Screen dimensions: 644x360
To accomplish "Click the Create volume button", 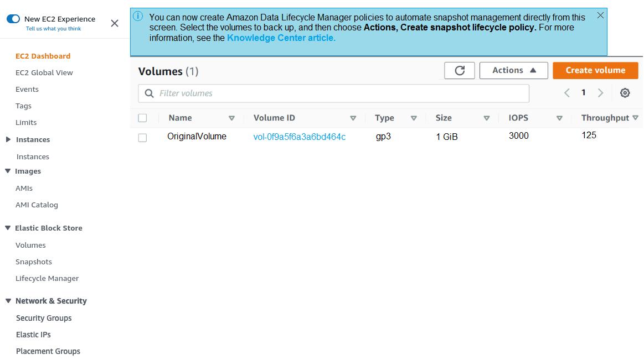I will click(x=595, y=70).
